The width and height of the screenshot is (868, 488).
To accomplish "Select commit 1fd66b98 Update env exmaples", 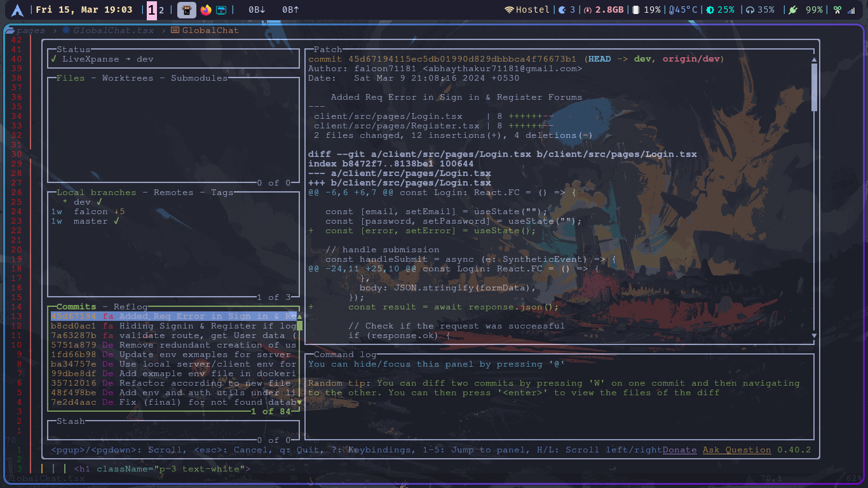I will [173, 355].
